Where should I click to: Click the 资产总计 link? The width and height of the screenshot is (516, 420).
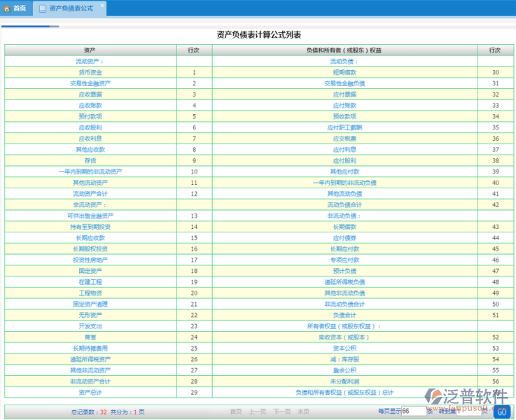90,393
